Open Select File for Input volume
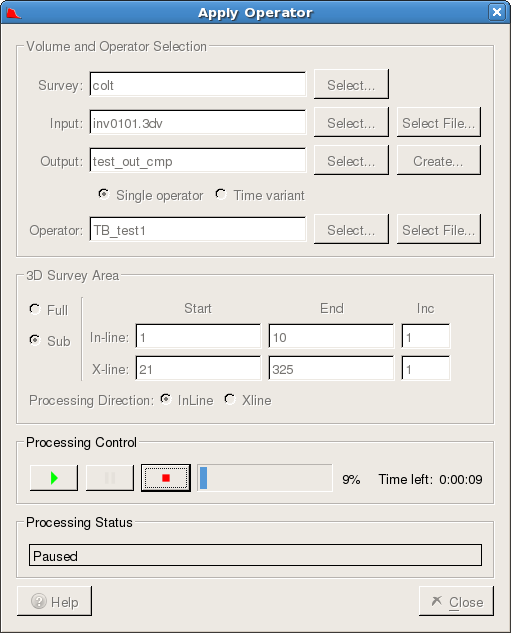Viewport: 511px width, 633px height. click(x=439, y=122)
